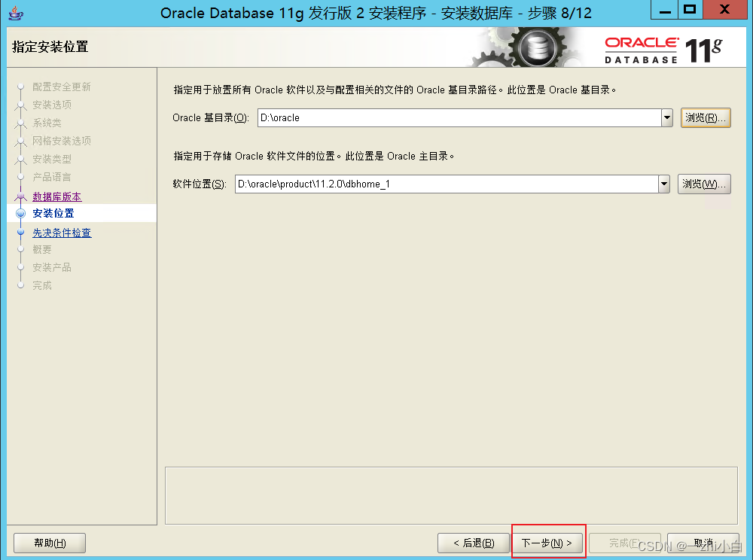The width and height of the screenshot is (753, 560).
Task: Click the 浏览(R) button for the base directory
Action: pos(705,117)
